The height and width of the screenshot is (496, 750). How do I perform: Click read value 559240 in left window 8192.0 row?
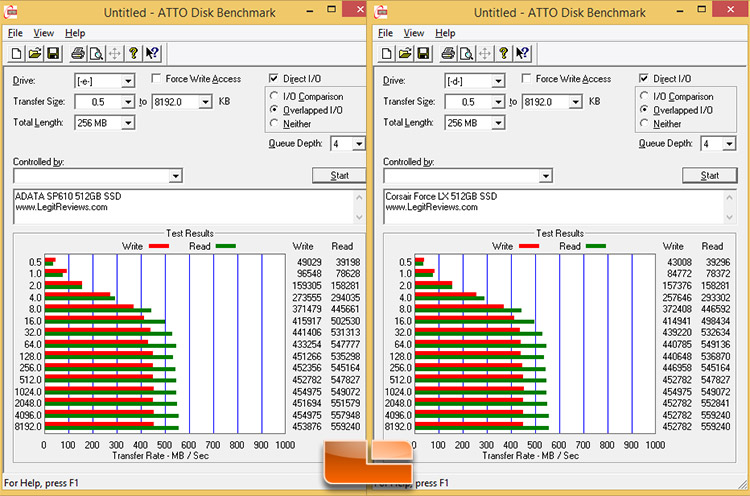click(345, 427)
